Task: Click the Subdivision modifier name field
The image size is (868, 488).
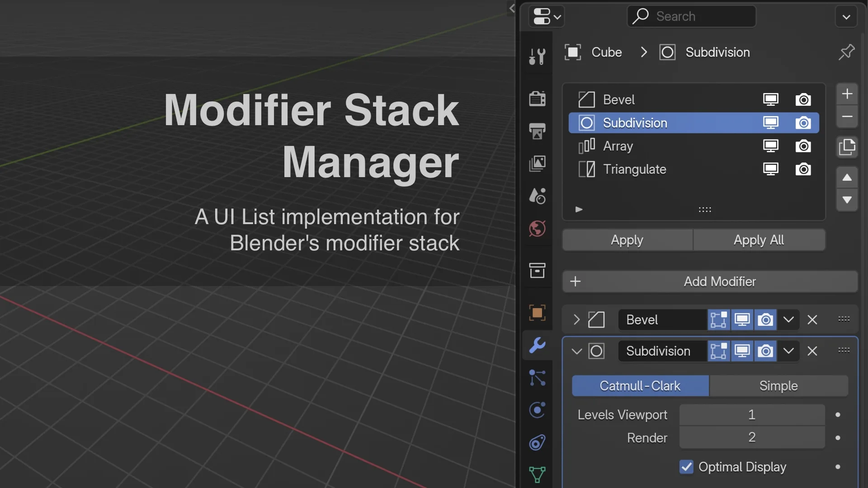Action: (662, 351)
